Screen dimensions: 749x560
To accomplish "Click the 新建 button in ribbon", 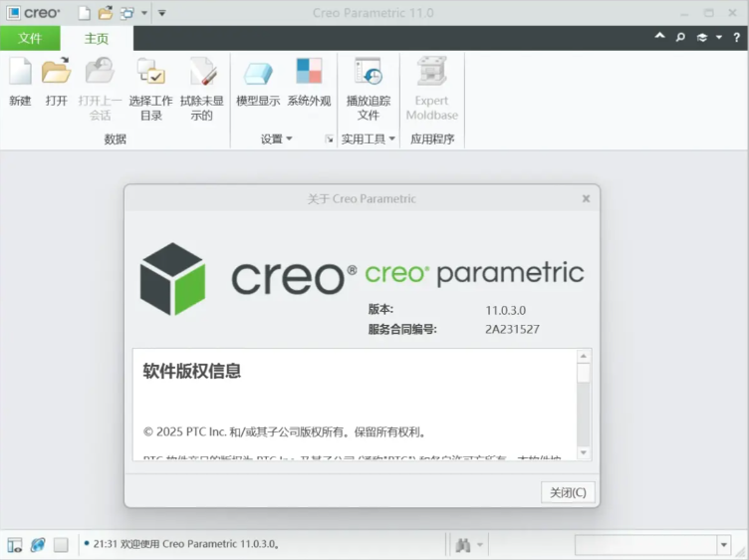I will (20, 82).
